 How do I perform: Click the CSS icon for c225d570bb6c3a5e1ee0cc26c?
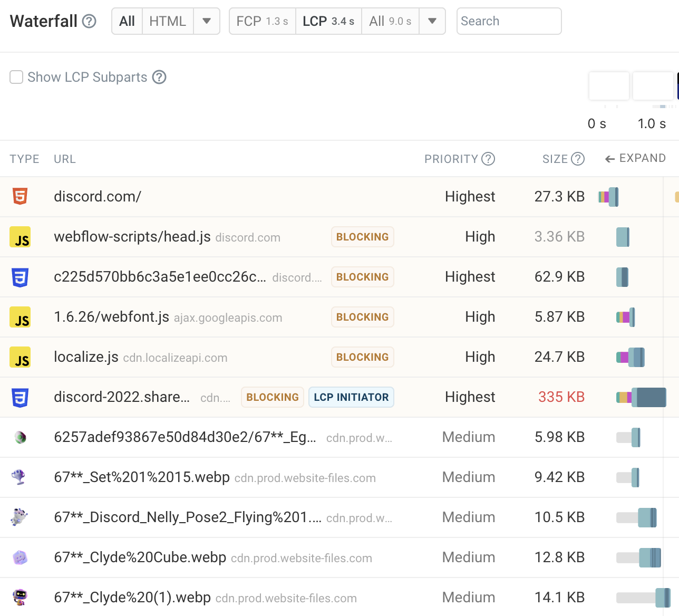20,277
